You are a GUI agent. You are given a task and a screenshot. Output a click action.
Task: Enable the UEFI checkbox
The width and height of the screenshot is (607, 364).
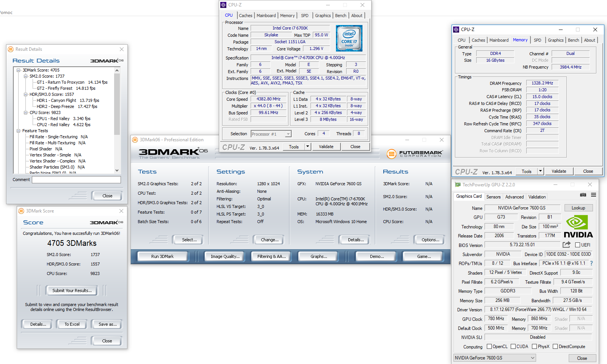578,245
